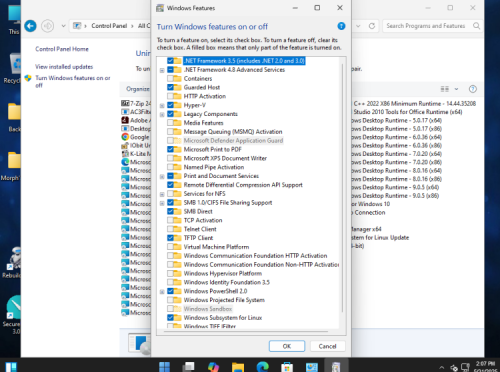Select the IObit program icon in list
This screenshot has width=500, height=372.
125,145
